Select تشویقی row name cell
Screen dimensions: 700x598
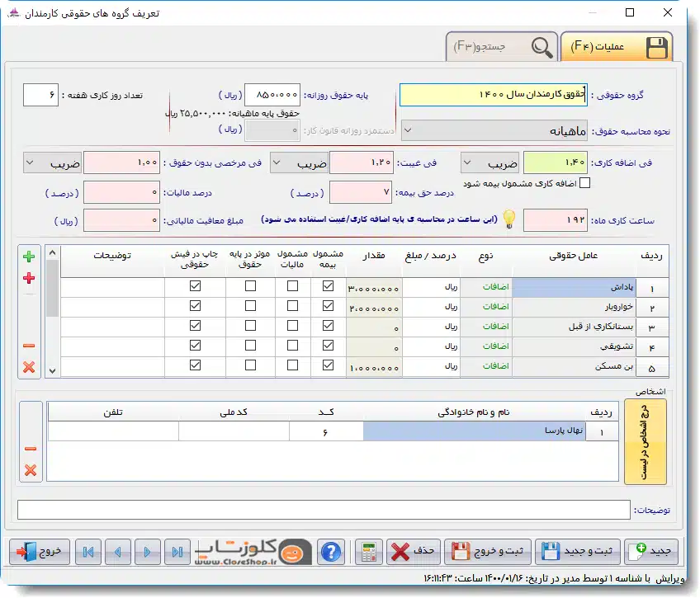574,346
